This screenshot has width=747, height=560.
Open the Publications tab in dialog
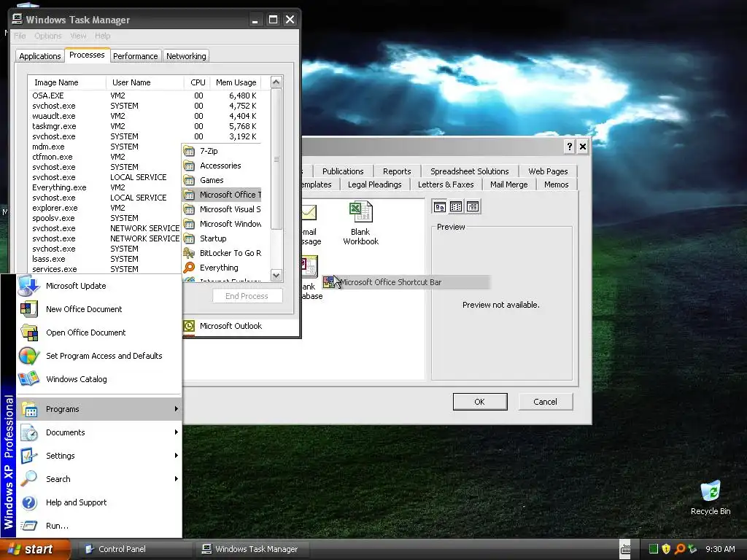tap(343, 171)
